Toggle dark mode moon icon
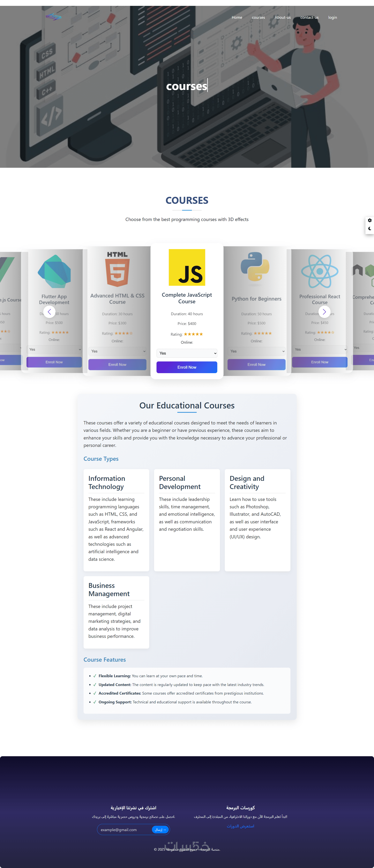Viewport: 374px width, 868px height. click(x=370, y=229)
